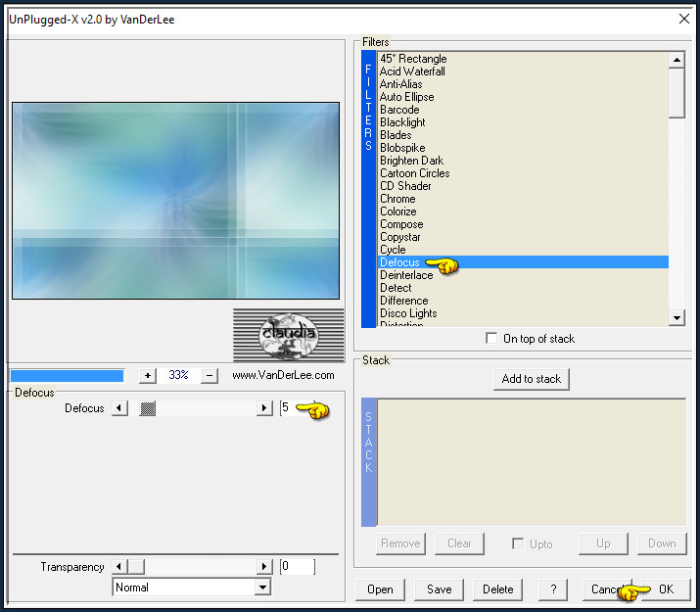Decrease Transparency with left arrow

pyautogui.click(x=119, y=567)
